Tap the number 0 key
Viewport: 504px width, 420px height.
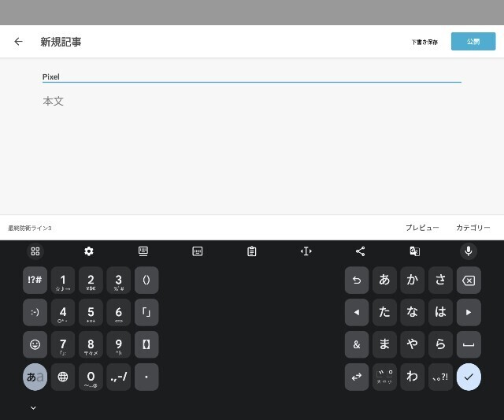coord(91,377)
